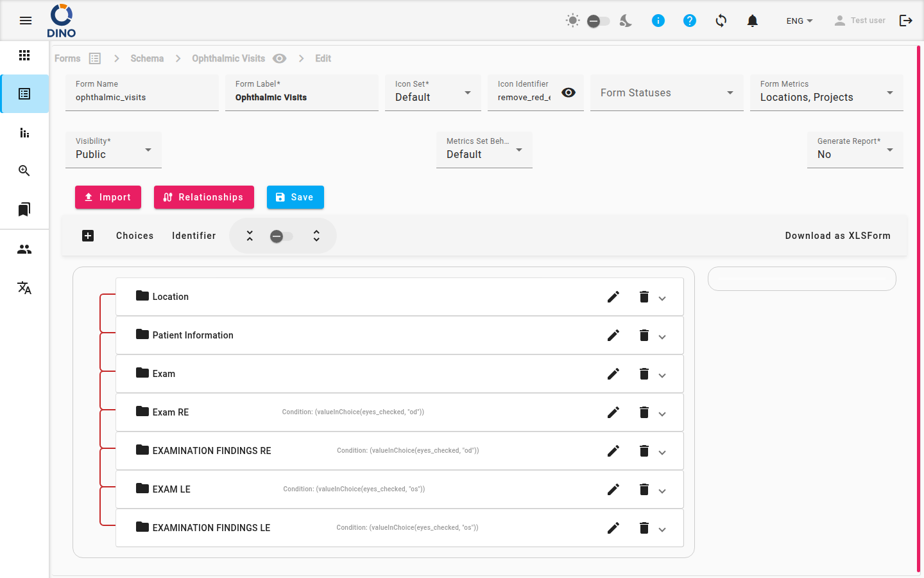The image size is (924, 578).
Task: Click the eye icon beside Ophthalmic Visits
Action: (x=280, y=58)
